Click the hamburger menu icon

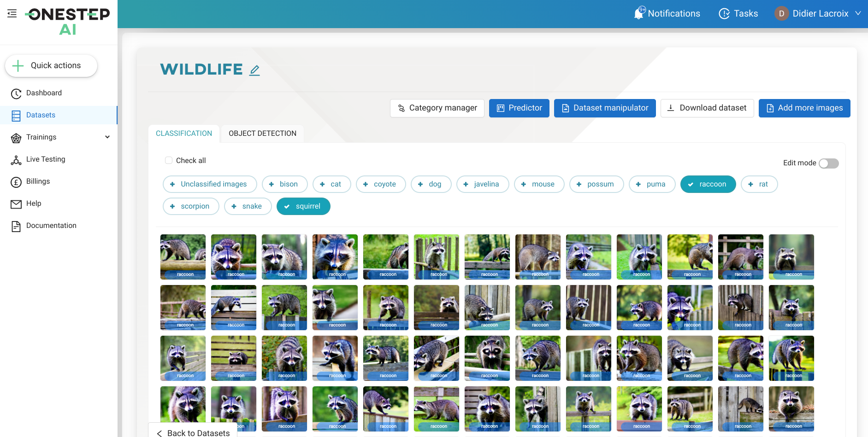click(x=12, y=13)
